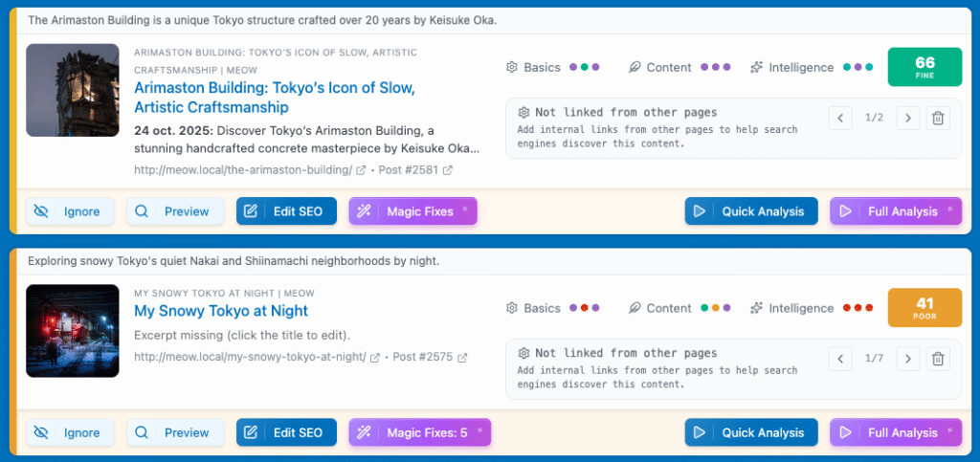The image size is (980, 462).
Task: Click the orange 41 Poor score badge
Action: [x=924, y=307]
